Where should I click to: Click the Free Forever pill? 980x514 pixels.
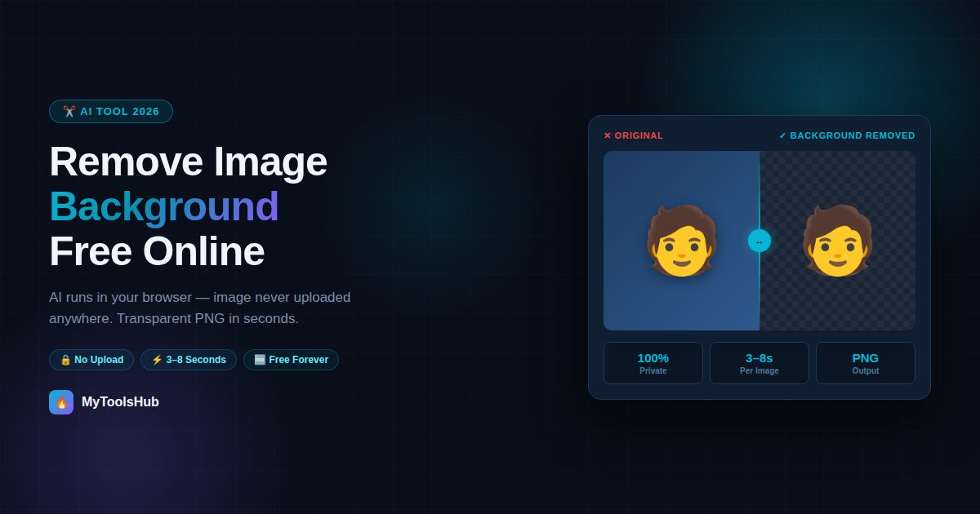pyautogui.click(x=291, y=360)
